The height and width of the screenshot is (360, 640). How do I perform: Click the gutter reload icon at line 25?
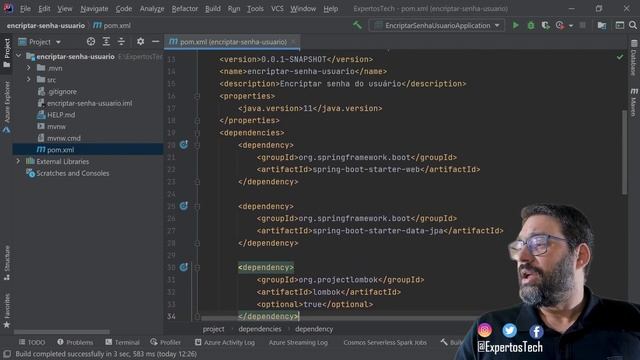pos(184,206)
